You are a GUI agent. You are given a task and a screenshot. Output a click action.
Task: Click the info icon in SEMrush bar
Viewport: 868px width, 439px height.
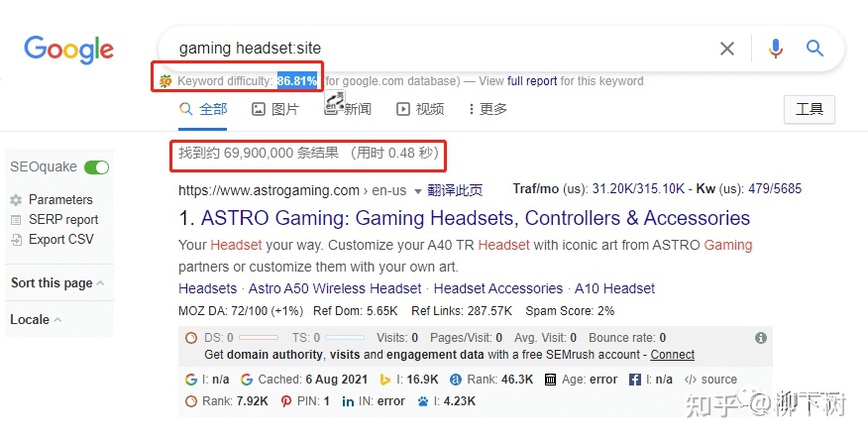[761, 338]
